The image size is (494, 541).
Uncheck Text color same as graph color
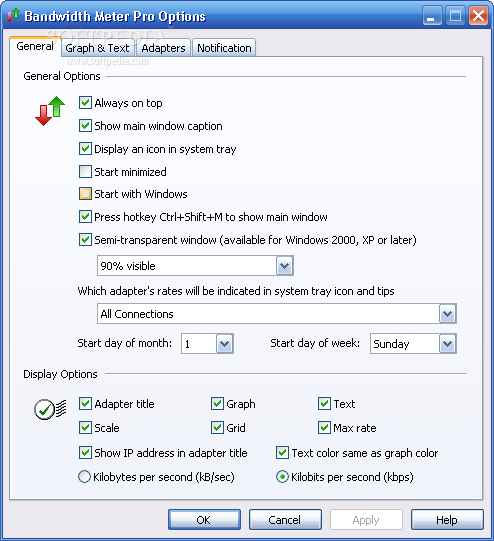[x=282, y=453]
